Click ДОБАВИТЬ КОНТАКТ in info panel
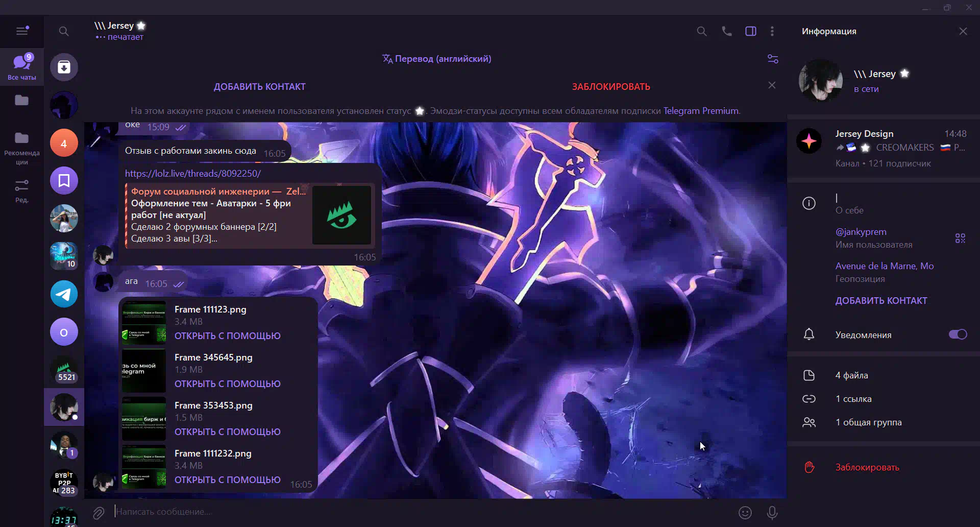 click(x=881, y=301)
